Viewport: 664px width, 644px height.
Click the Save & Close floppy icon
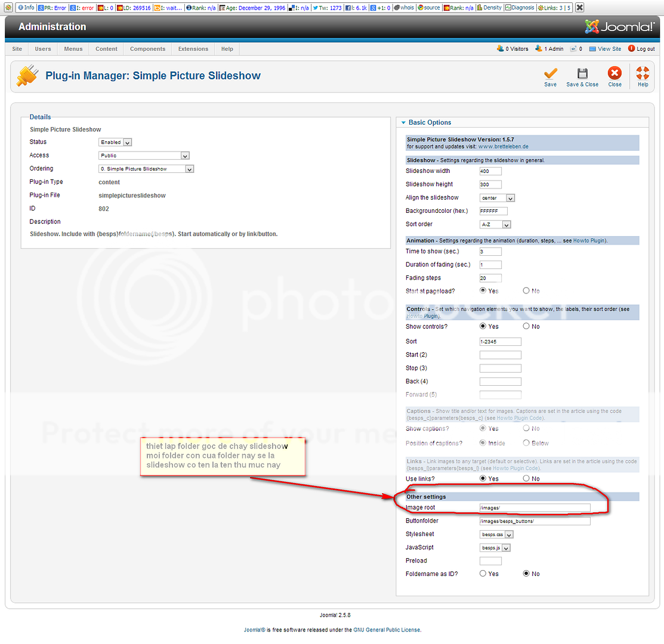point(582,73)
